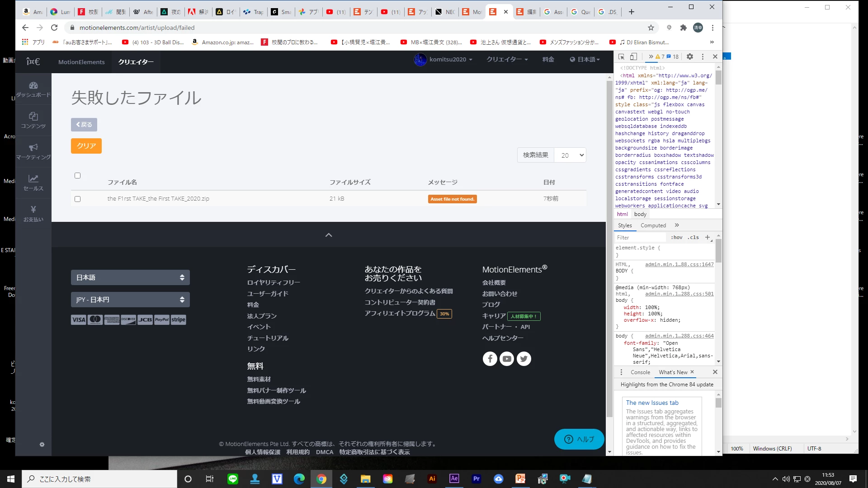The height and width of the screenshot is (488, 868).
Task: Switch to the Computed tab in DevTools
Action: click(653, 225)
